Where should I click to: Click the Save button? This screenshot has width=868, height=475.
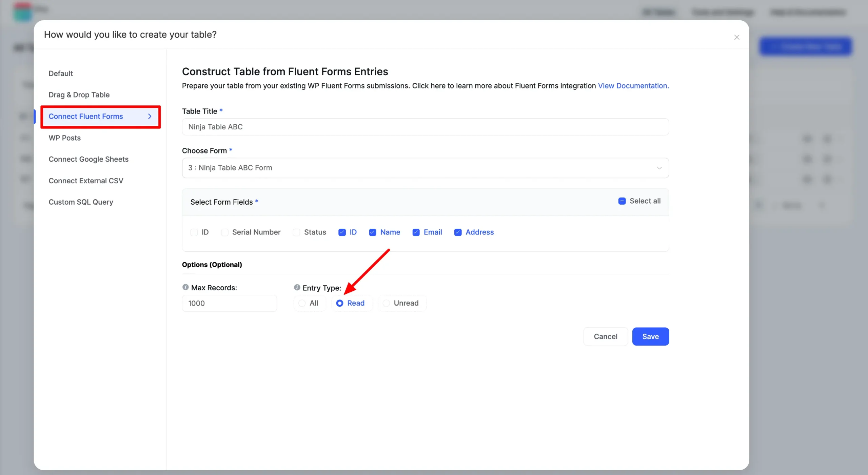(650, 336)
